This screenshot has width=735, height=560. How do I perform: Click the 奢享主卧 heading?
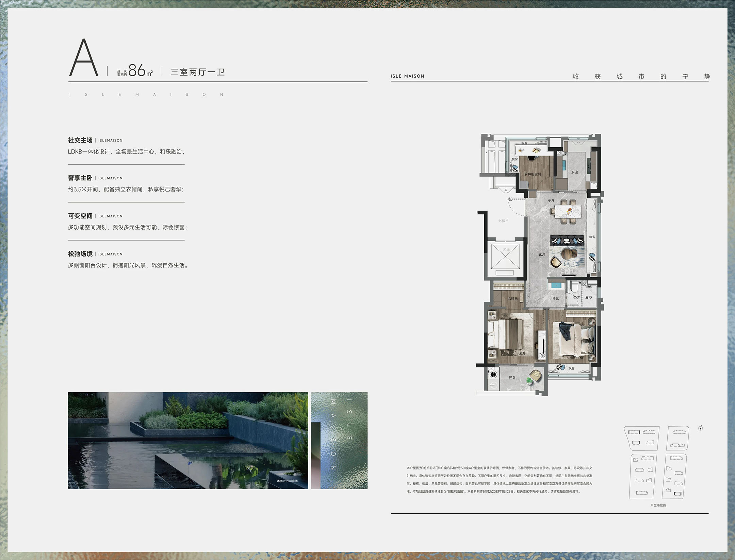80,178
